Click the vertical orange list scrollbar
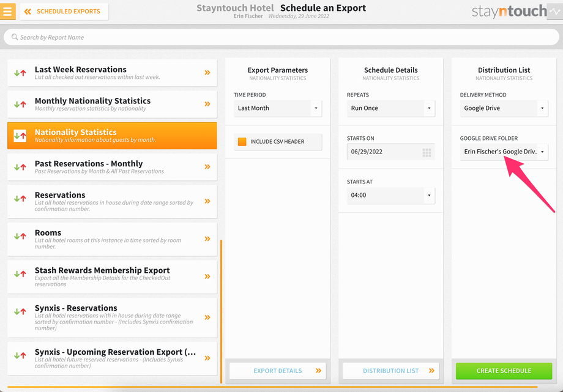This screenshot has width=563, height=392. coord(221,312)
